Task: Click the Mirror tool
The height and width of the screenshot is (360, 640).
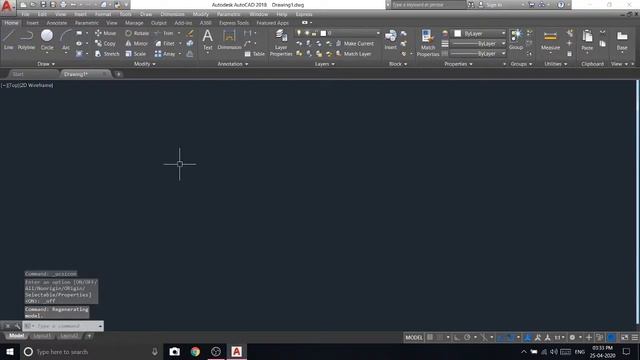Action: click(136, 43)
